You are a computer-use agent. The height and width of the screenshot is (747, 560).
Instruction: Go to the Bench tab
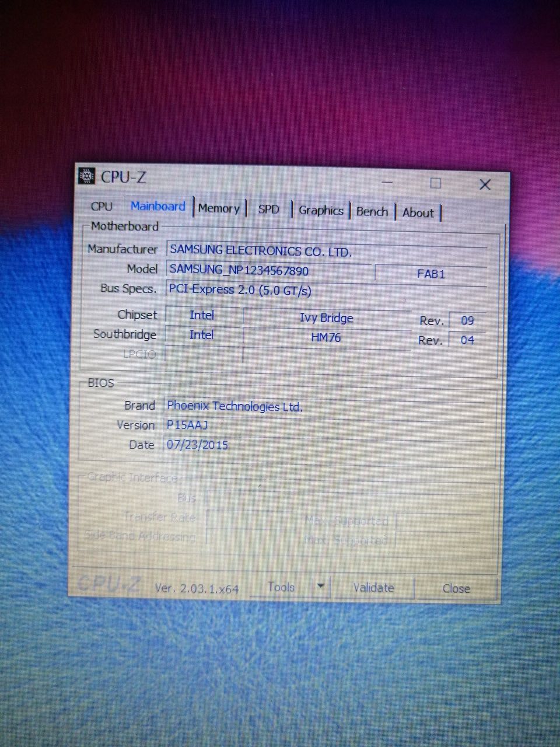click(372, 211)
